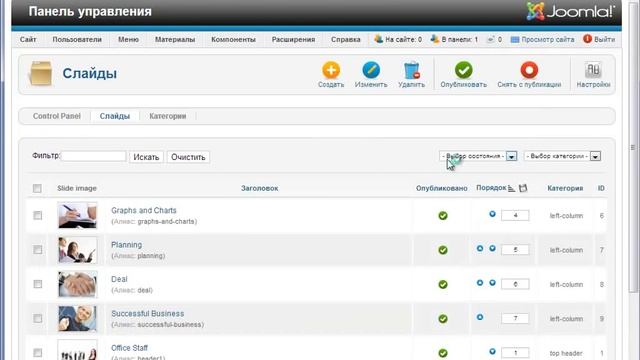Open the Пользователи menu

[x=77, y=40]
